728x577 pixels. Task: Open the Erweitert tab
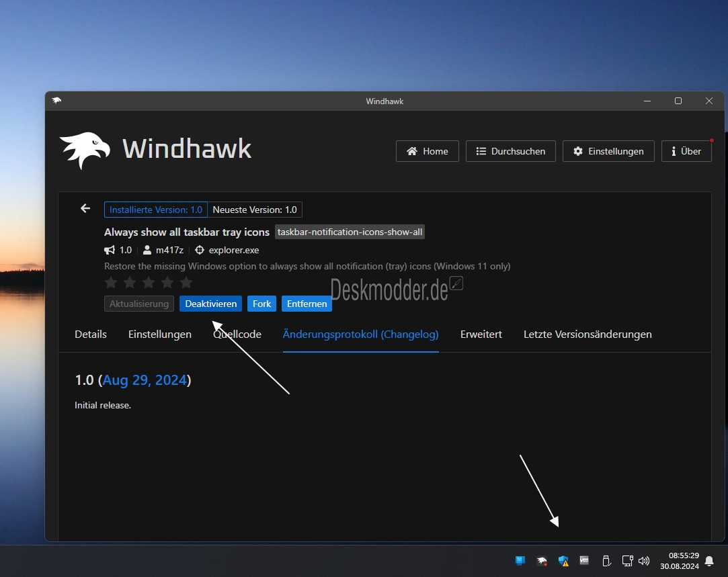481,335
